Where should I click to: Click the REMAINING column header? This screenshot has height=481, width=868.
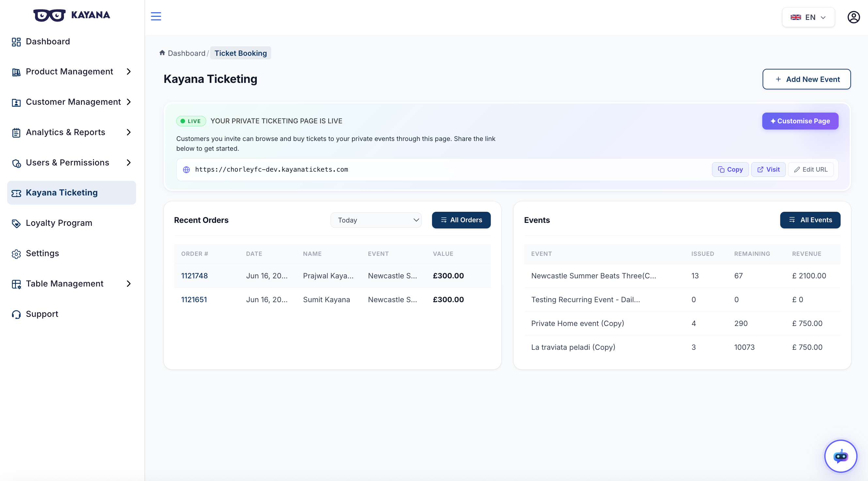coord(752,254)
